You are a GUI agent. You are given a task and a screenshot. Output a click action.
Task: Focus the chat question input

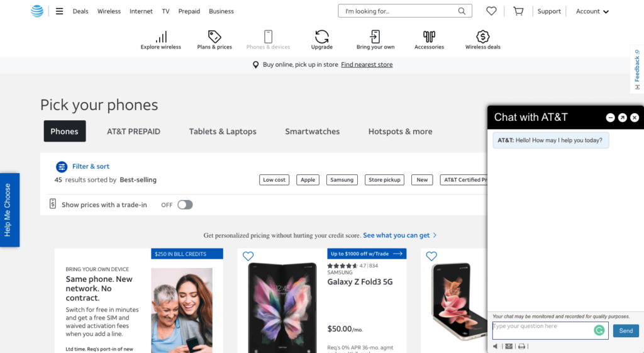pyautogui.click(x=550, y=330)
